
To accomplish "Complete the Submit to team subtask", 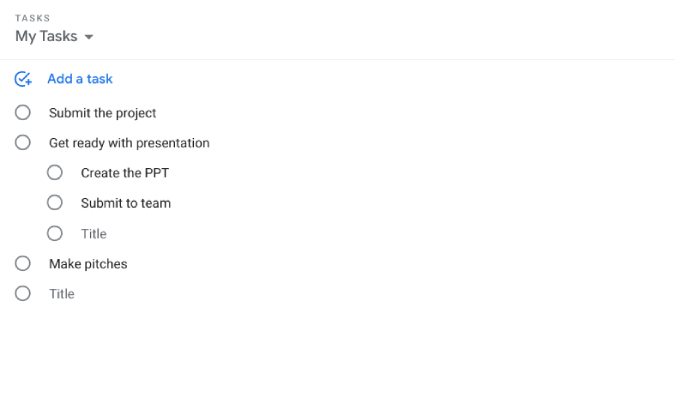I will pyautogui.click(x=55, y=203).
